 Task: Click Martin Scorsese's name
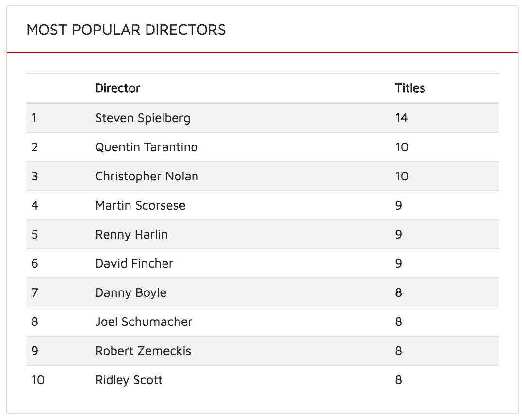(140, 205)
